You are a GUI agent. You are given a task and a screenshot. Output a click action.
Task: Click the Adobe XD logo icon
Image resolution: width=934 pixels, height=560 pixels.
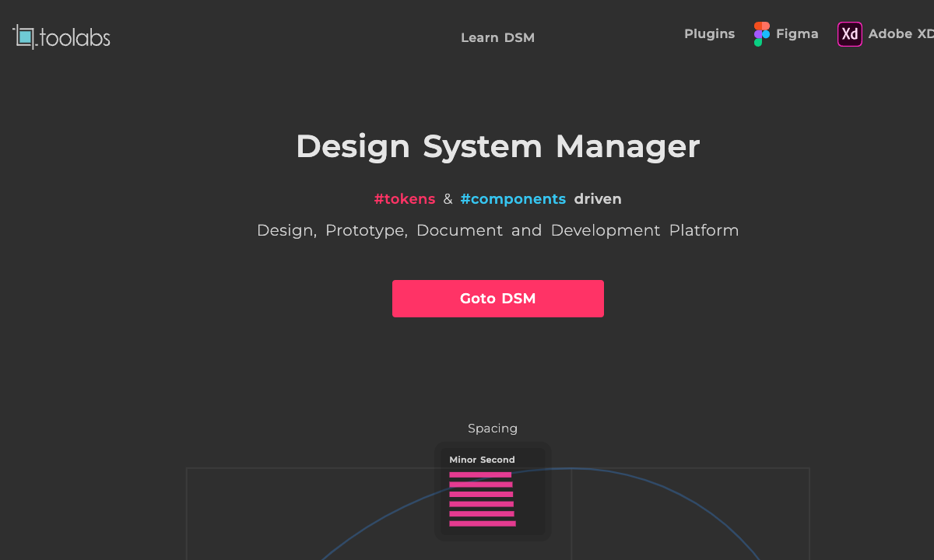[x=849, y=34]
